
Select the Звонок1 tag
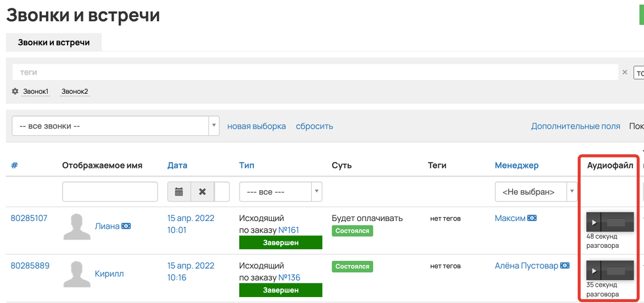(x=36, y=91)
